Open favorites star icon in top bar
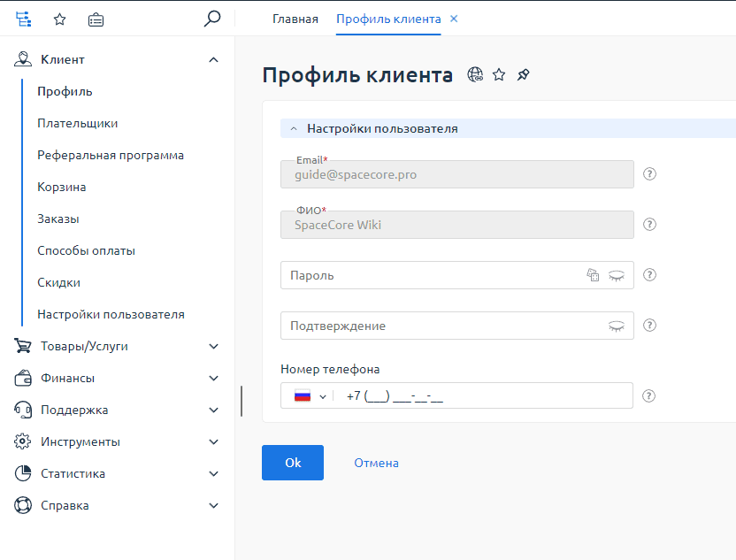 (x=59, y=19)
